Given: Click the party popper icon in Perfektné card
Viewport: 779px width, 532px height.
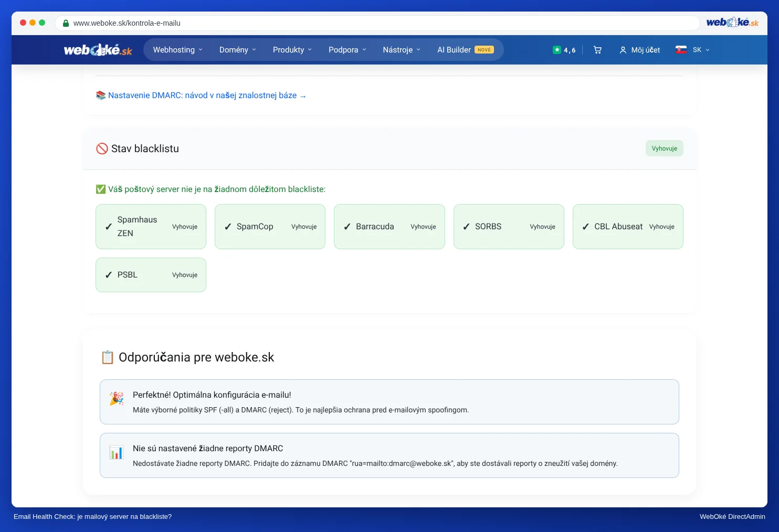Looking at the screenshot, I should tap(117, 399).
